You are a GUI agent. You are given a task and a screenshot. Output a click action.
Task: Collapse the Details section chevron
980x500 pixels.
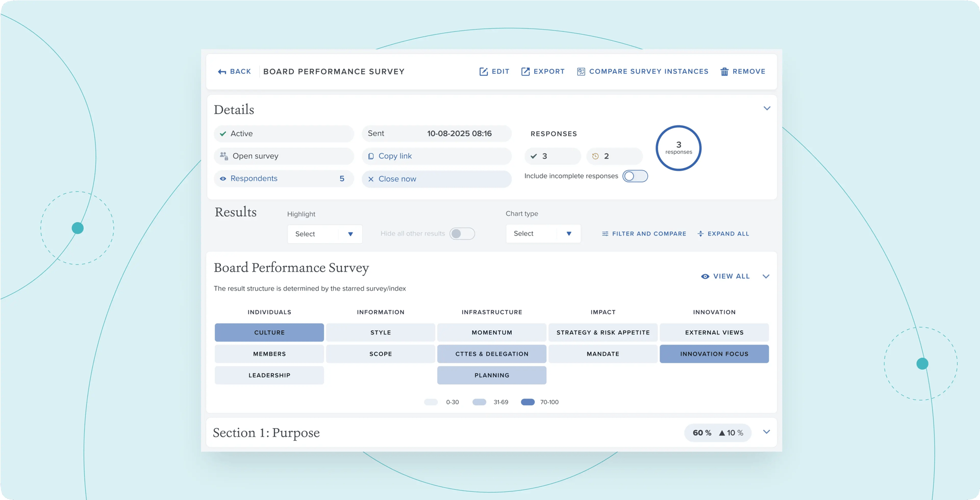tap(767, 108)
